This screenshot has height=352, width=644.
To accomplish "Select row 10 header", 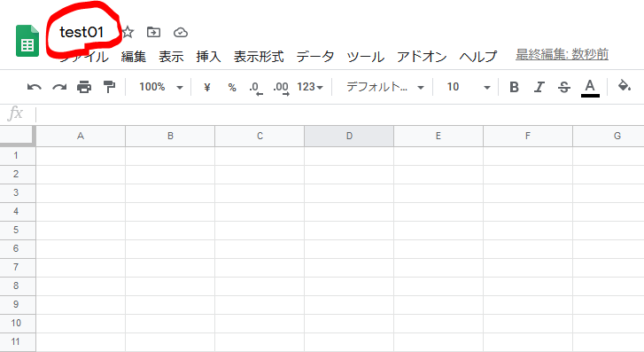I will [x=18, y=324].
